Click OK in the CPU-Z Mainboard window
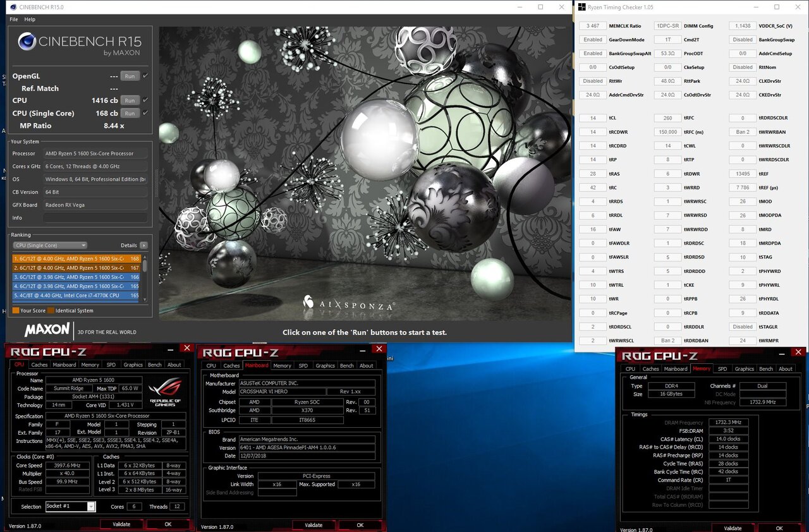Screen dimensions: 809x532 (x=360, y=525)
